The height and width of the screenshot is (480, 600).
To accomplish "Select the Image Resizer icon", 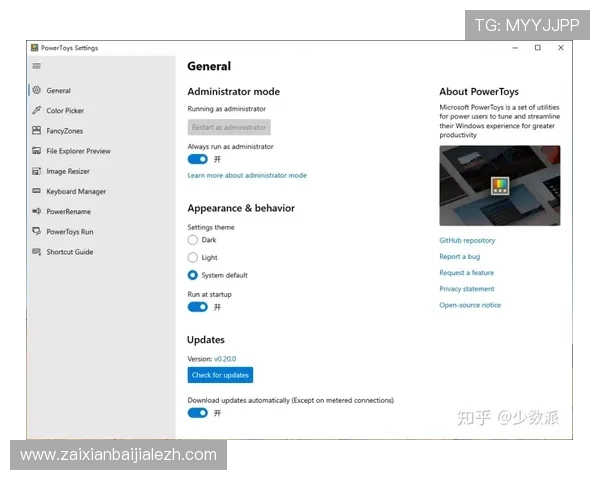I will click(36, 171).
